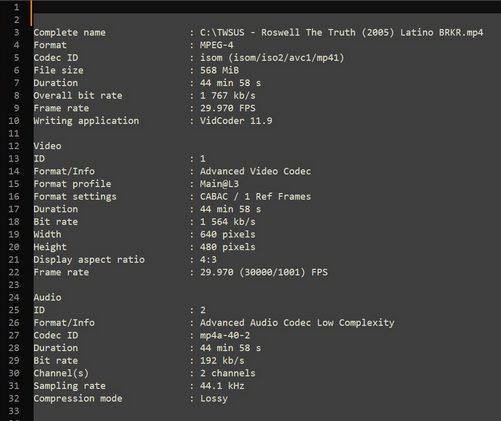The height and width of the screenshot is (421, 501).
Task: Click the '1 767 kb/s' overall bit rate
Action: 228,96
